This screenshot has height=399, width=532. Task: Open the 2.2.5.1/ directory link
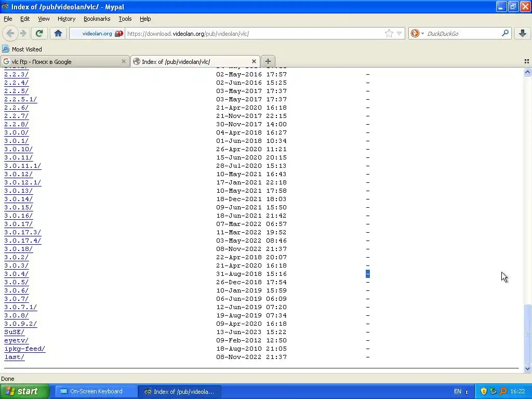click(20, 99)
